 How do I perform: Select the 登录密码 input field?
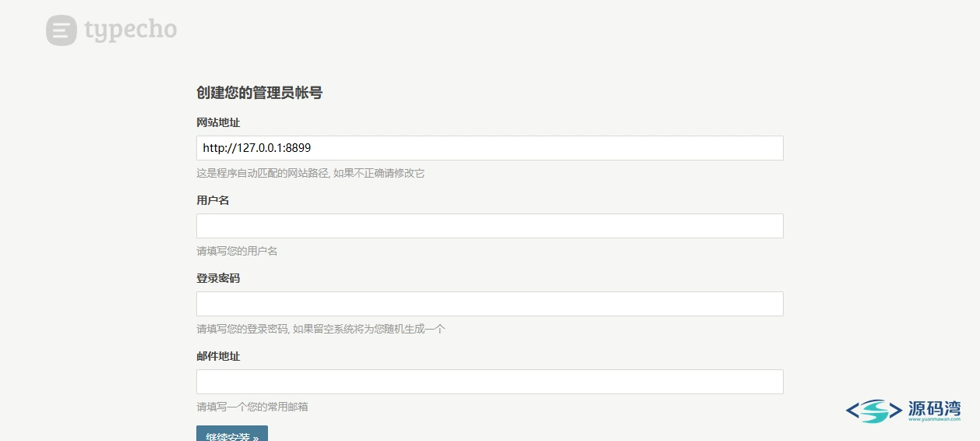(x=489, y=304)
